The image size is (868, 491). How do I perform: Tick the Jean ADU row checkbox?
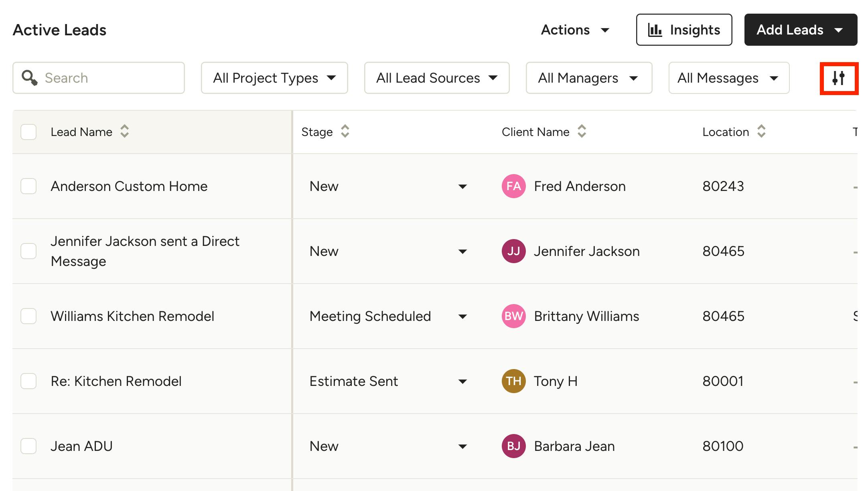(28, 446)
